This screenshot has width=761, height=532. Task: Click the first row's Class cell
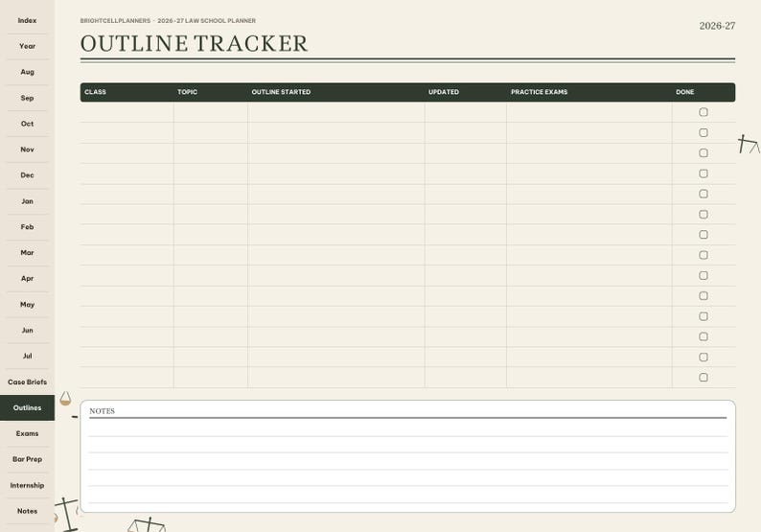coord(127,112)
